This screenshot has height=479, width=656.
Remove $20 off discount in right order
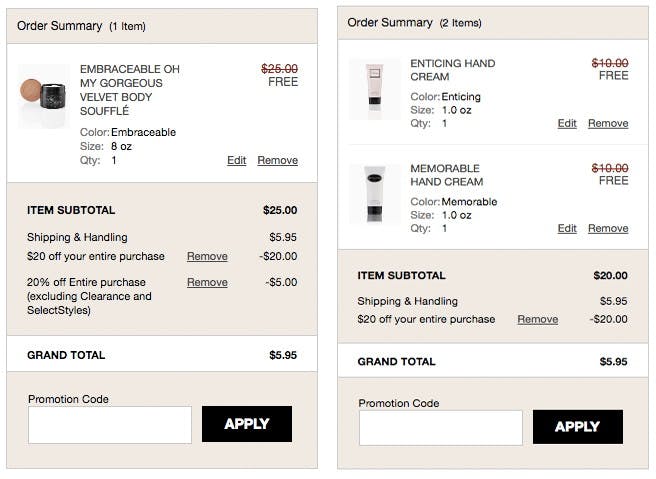click(538, 319)
